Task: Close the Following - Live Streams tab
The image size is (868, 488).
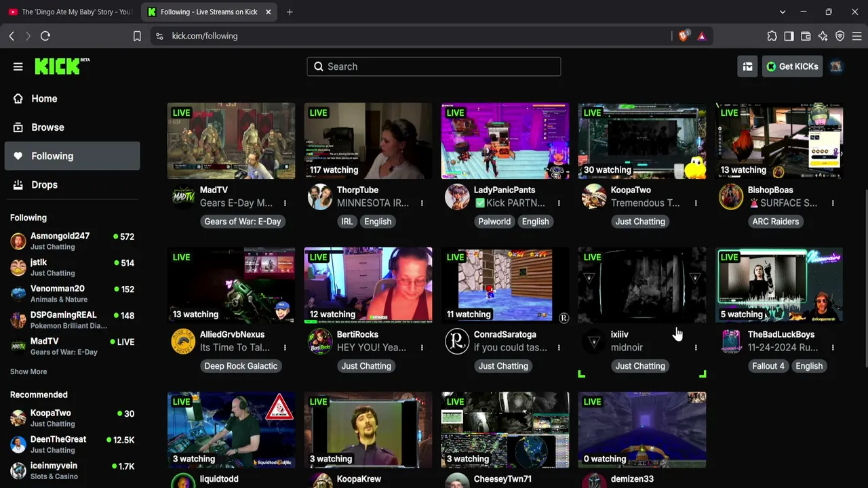Action: [x=269, y=12]
